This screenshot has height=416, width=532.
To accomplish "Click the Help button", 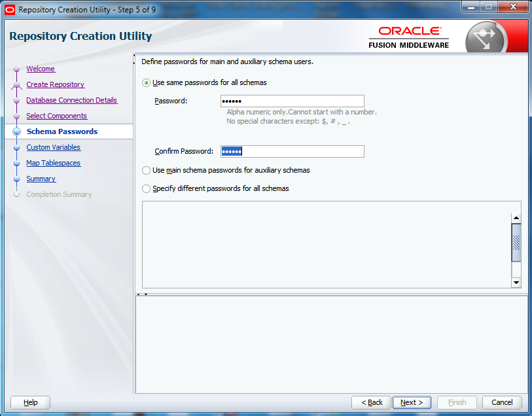I will coord(31,402).
